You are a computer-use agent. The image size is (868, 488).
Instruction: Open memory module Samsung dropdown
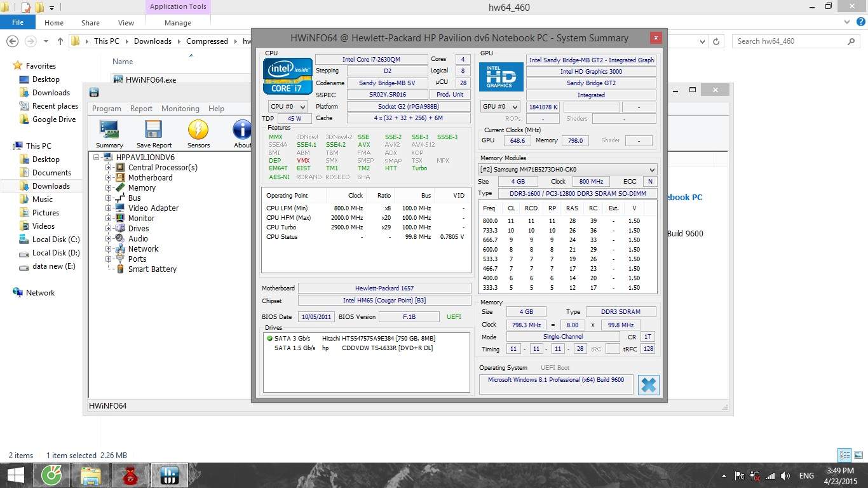point(567,170)
